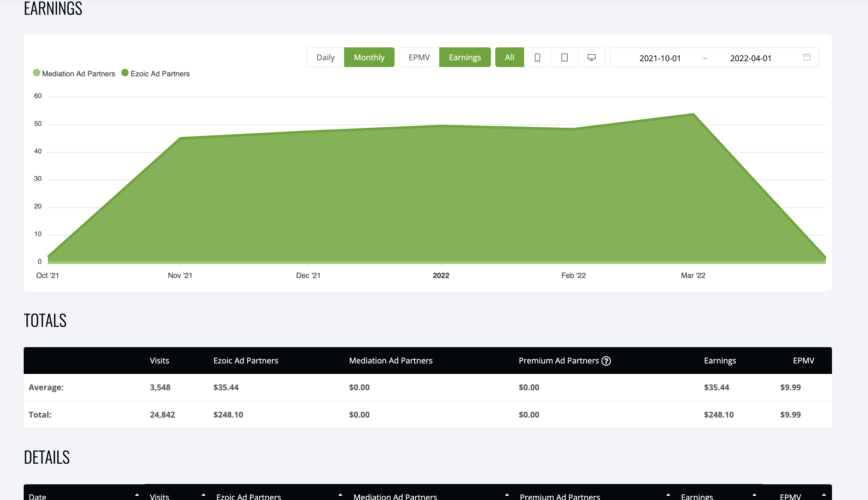This screenshot has width=868, height=500.
Task: Sort details table by Date arrow
Action: coord(137,495)
